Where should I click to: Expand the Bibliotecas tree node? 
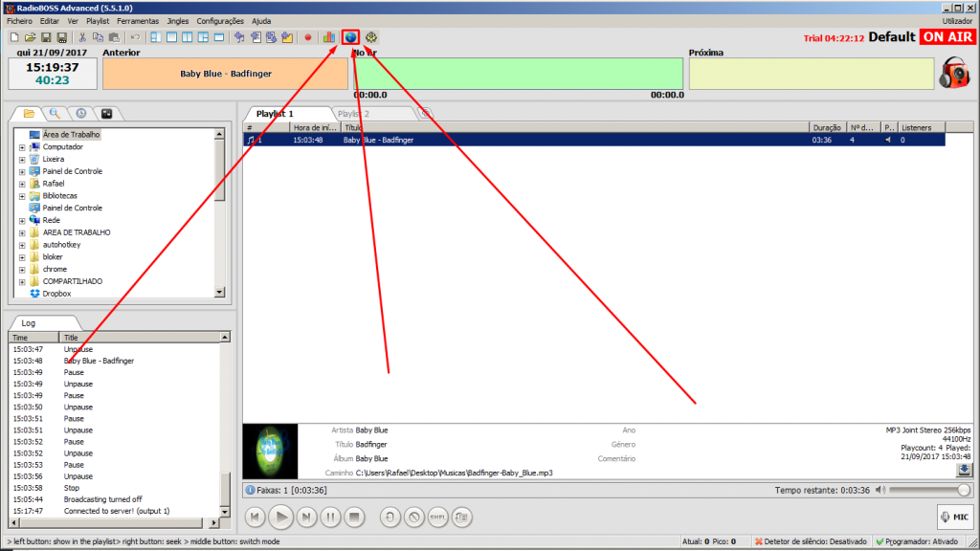pos(22,196)
